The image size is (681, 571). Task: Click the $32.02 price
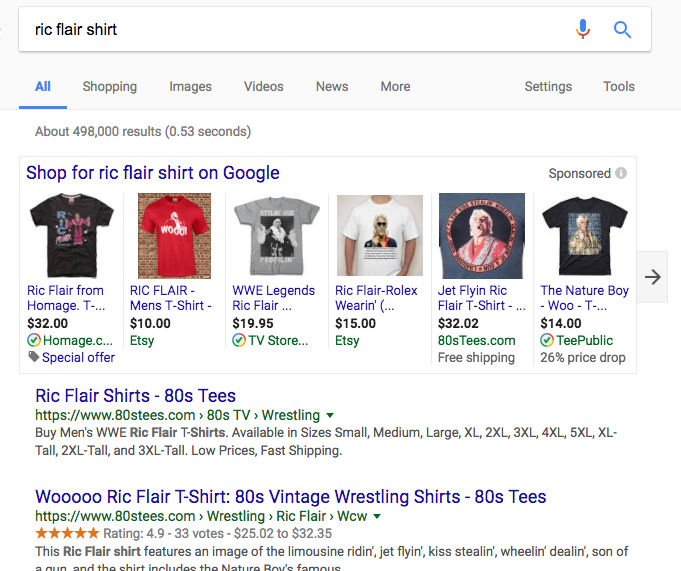[x=458, y=323]
